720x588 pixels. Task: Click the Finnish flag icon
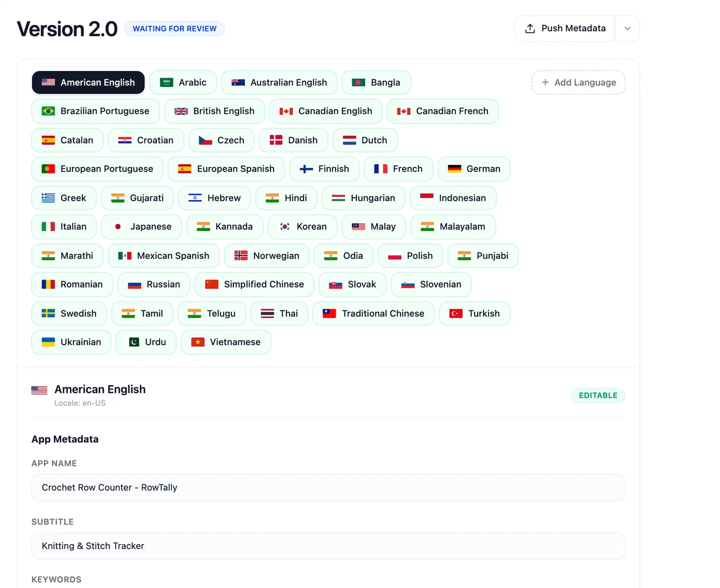306,169
